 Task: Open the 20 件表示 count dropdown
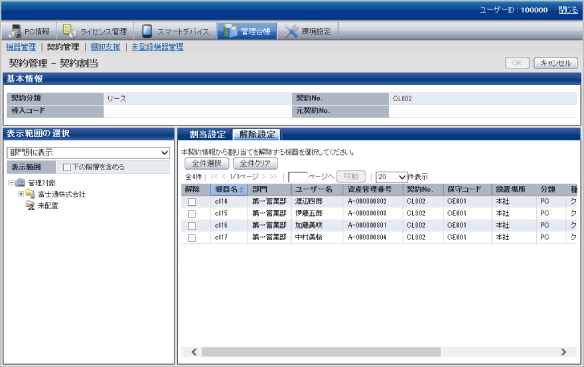[x=391, y=177]
